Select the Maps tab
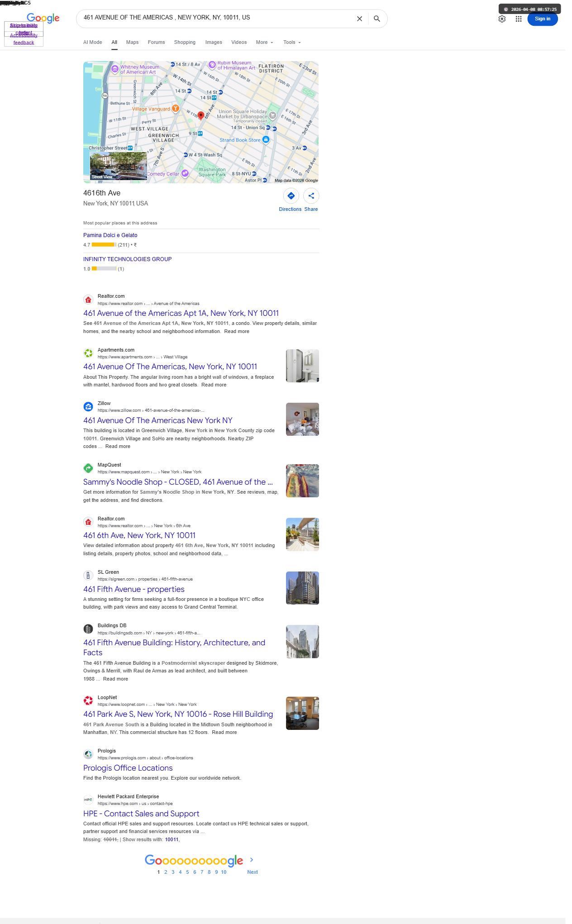572x924 pixels. pyautogui.click(x=132, y=43)
